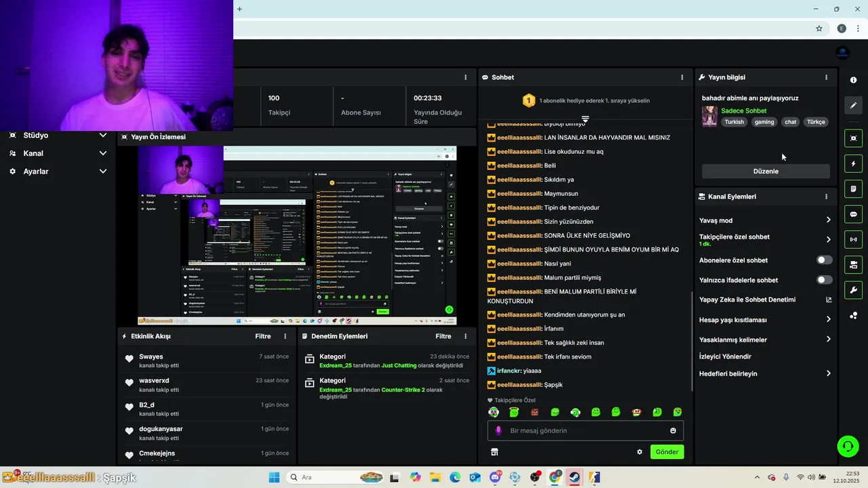Open Steam from the taskbar

pyautogui.click(x=574, y=477)
